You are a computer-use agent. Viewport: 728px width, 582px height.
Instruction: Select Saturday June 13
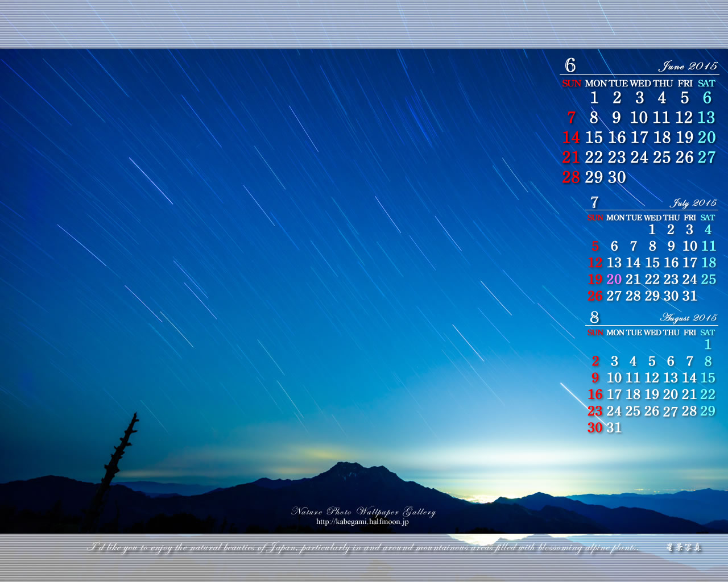[x=706, y=118]
